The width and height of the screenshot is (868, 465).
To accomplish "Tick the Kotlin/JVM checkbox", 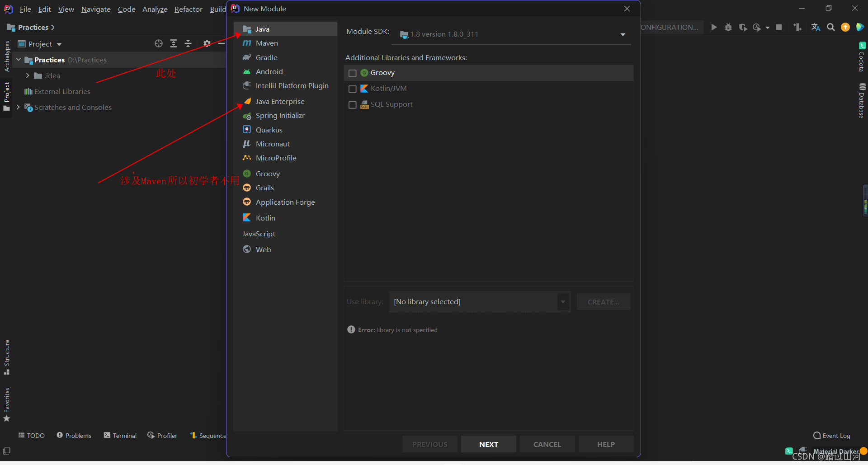I will click(x=353, y=89).
